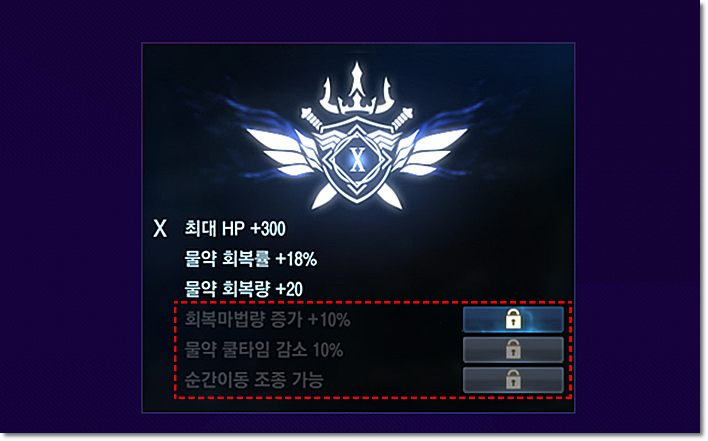This screenshot has height=441, width=708.
Task: Click the 물약 회복량 +20 stat line
Action: [243, 289]
